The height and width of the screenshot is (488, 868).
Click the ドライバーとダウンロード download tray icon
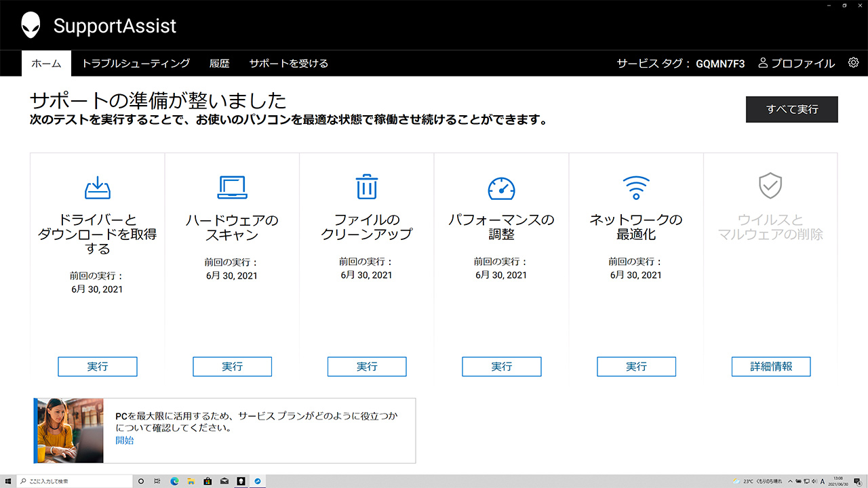click(x=98, y=187)
